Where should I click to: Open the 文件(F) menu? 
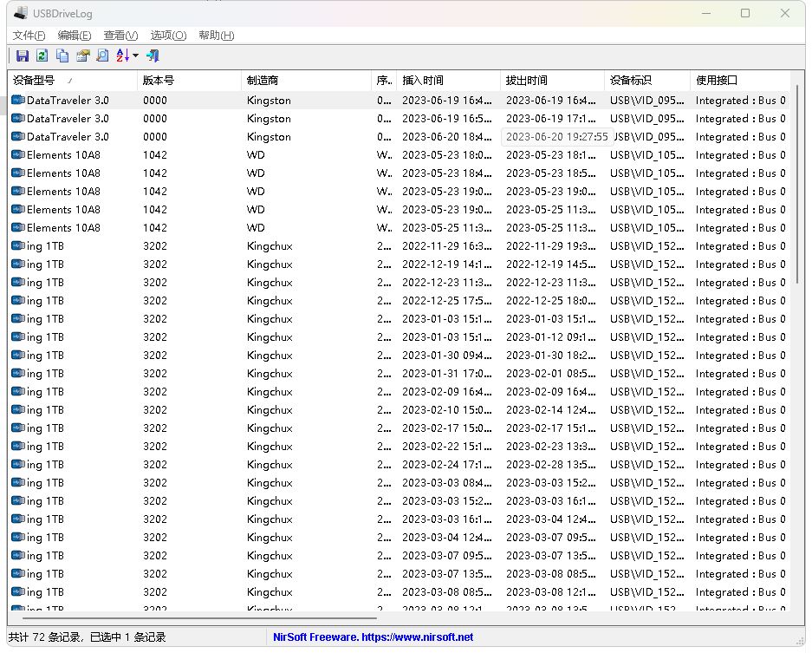click(x=29, y=36)
